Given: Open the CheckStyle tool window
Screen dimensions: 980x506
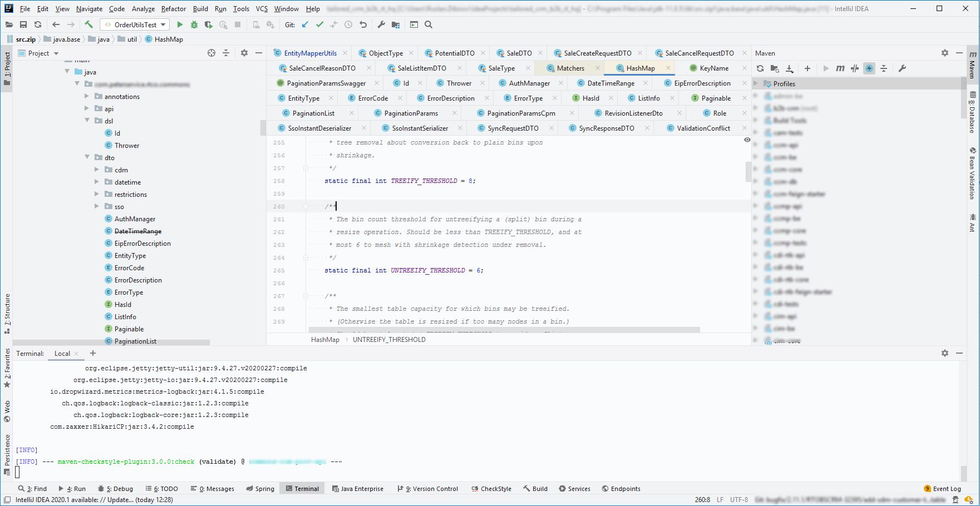Looking at the screenshot, I should pos(491,489).
